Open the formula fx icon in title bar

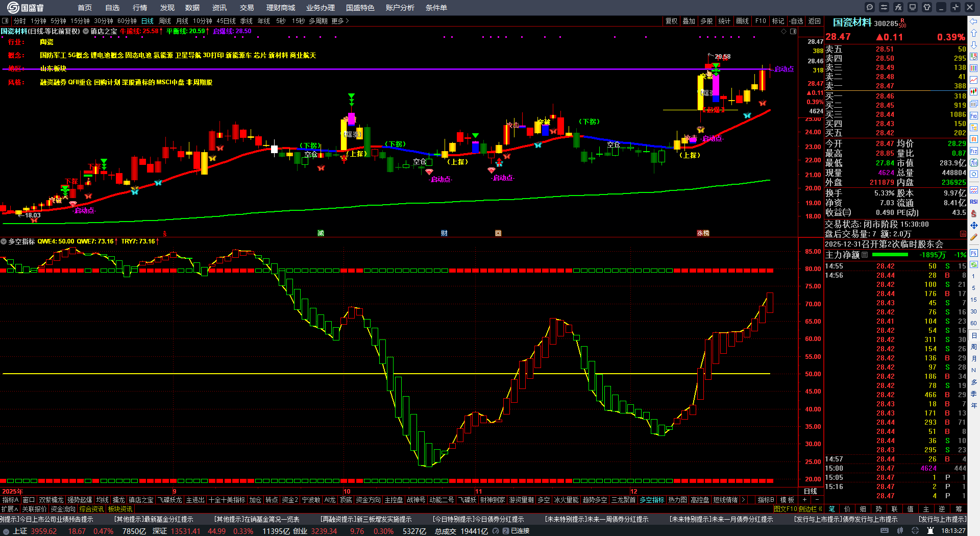(x=898, y=7)
